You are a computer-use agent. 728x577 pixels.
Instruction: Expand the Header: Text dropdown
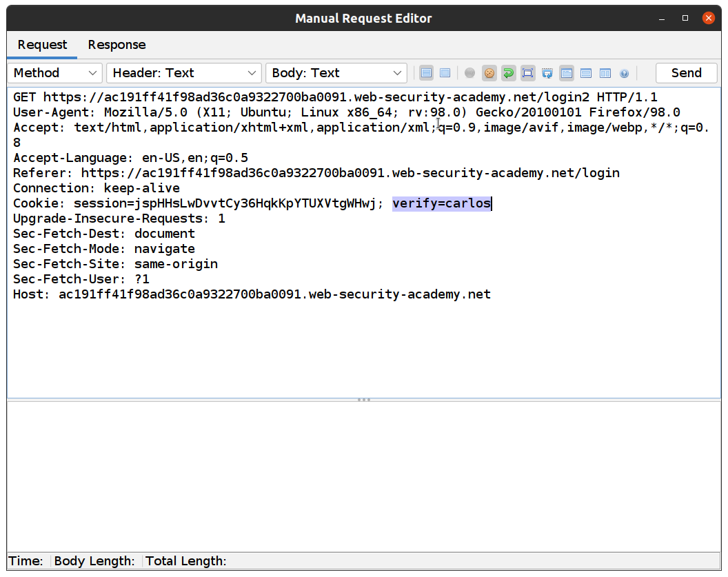[x=183, y=73]
